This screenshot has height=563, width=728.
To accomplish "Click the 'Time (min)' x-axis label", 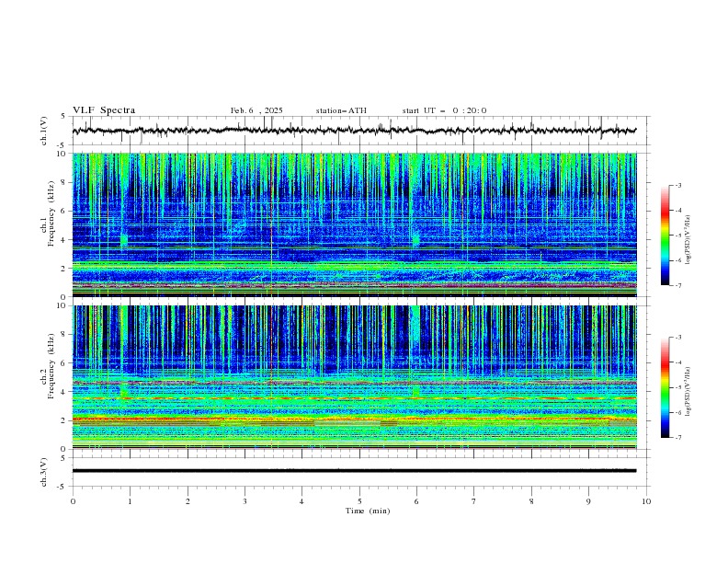I will point(368,511).
